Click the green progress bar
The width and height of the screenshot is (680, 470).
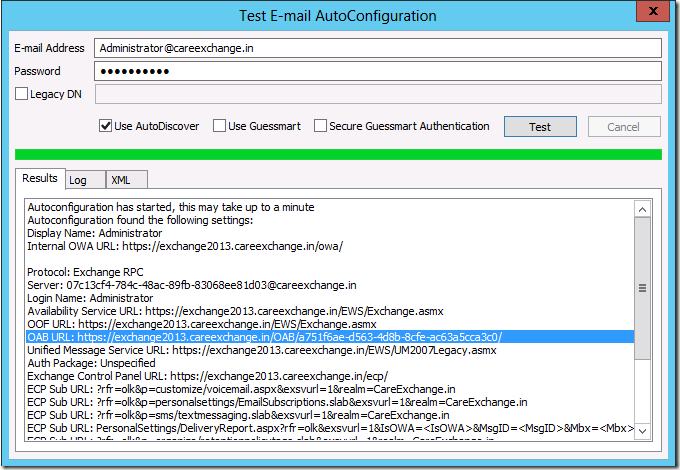tap(338, 154)
